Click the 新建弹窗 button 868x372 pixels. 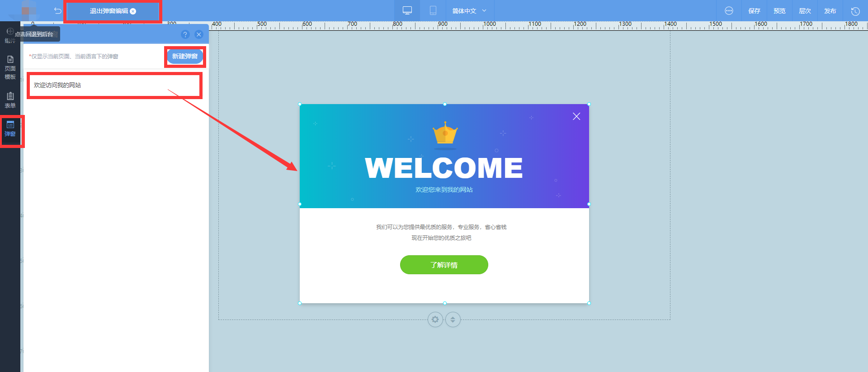tap(184, 56)
